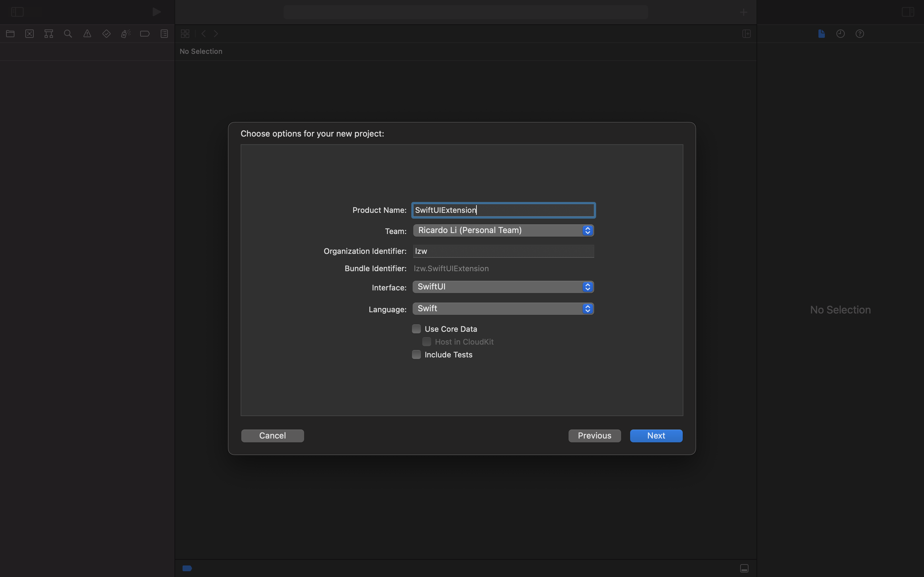Open the Issue navigator warning icon

[87, 34]
